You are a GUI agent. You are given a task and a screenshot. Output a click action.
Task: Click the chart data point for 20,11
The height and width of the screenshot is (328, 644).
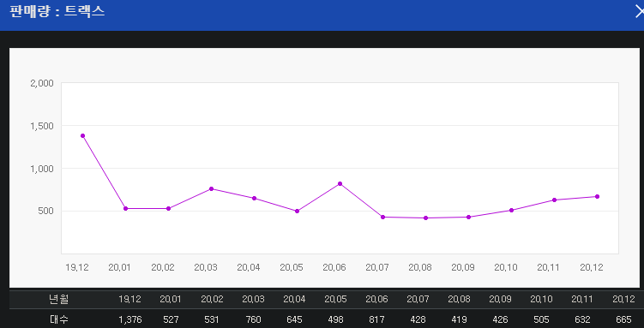555,200
